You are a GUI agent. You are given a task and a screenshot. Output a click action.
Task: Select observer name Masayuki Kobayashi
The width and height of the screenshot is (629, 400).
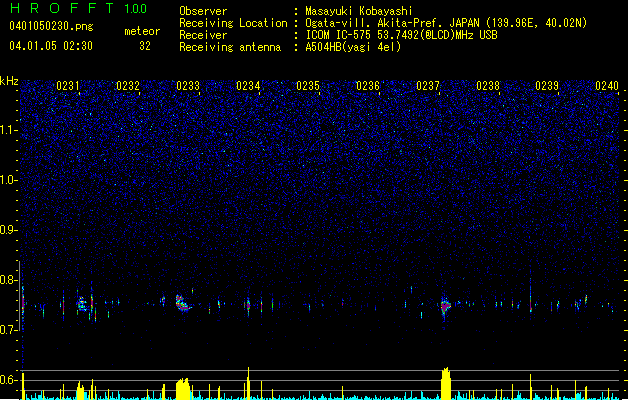click(x=359, y=11)
